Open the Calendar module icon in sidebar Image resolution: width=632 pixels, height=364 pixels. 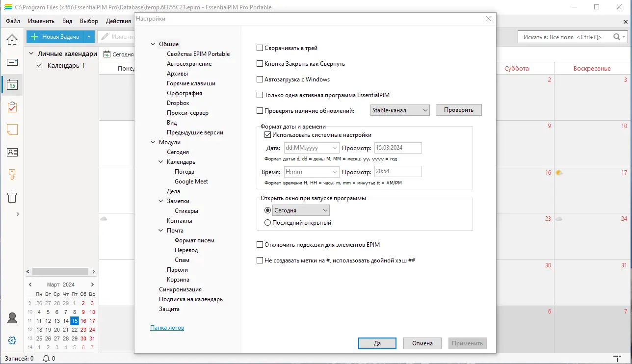(x=12, y=85)
